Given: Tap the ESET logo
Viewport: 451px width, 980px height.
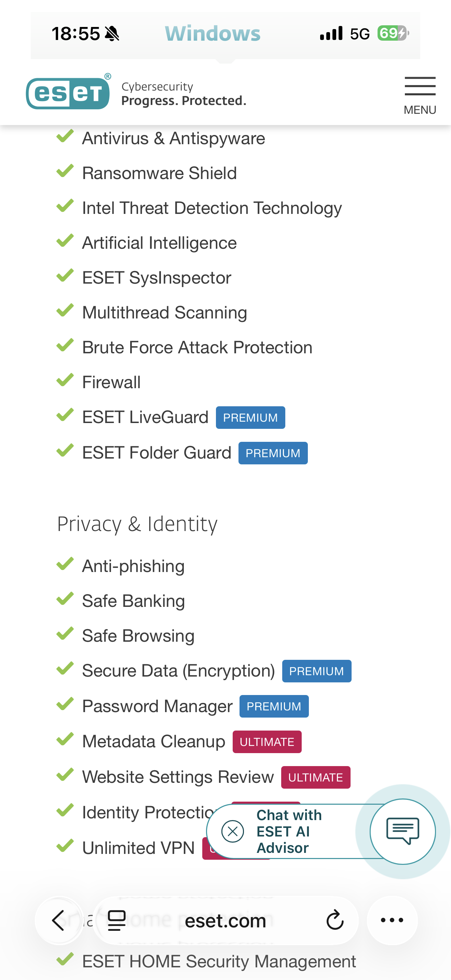Looking at the screenshot, I should tap(68, 93).
